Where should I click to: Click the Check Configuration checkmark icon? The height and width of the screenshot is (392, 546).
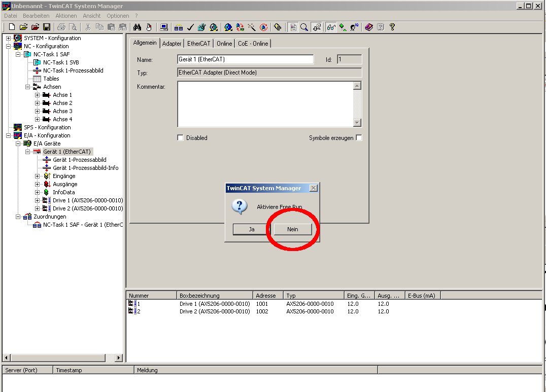[x=190, y=27]
